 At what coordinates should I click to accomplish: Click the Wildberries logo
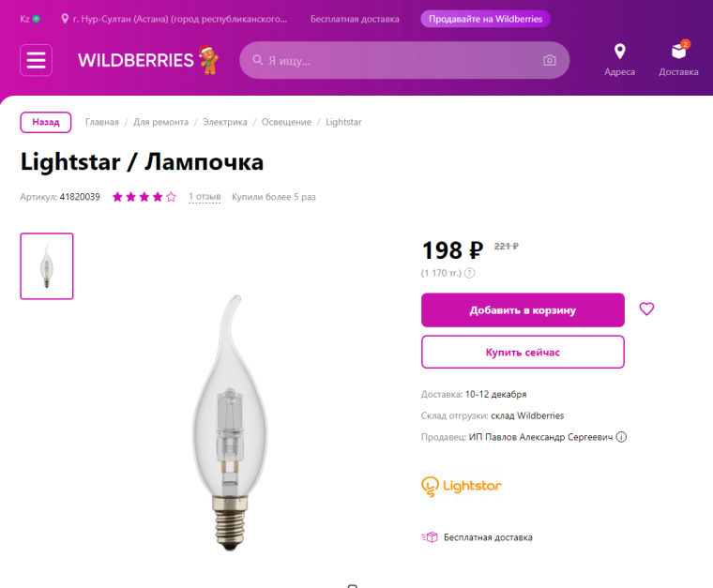(x=136, y=60)
